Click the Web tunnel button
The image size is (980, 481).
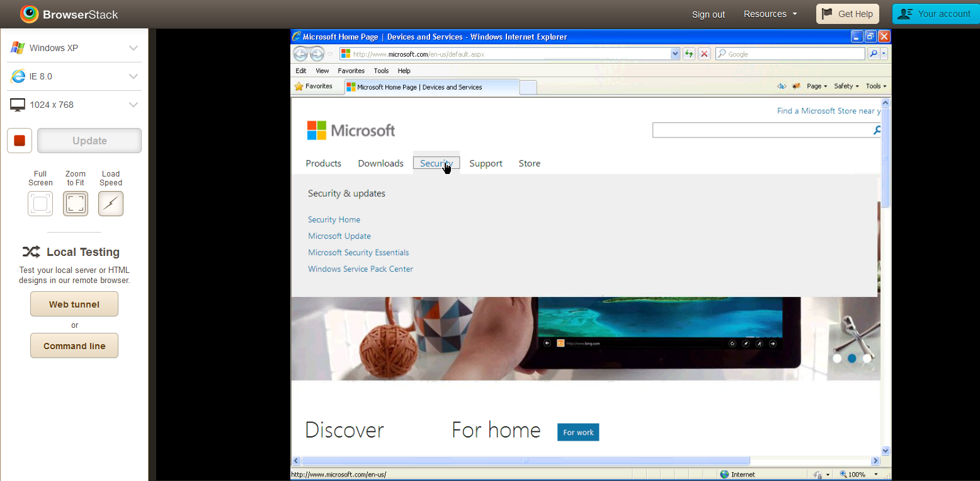[x=74, y=304]
